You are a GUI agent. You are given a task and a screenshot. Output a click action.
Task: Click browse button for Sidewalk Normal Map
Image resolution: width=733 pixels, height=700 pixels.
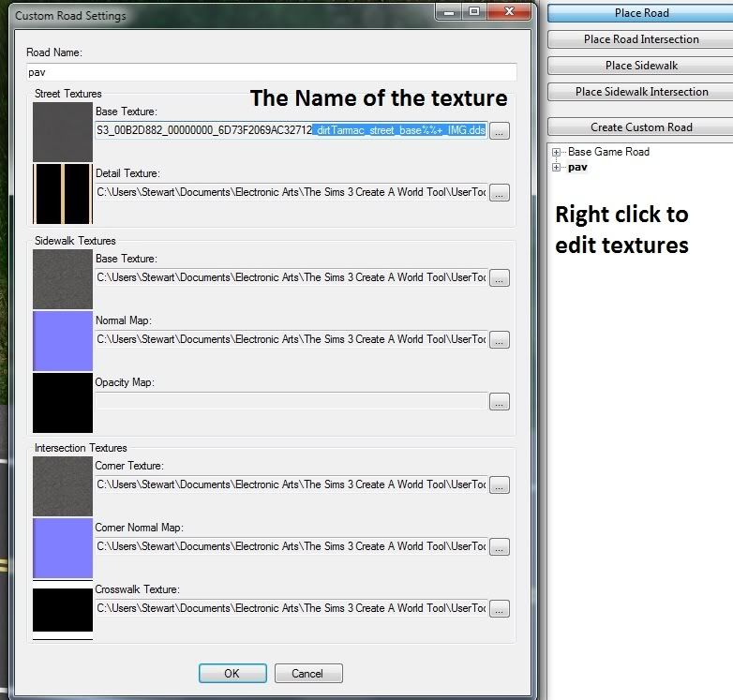(x=500, y=340)
